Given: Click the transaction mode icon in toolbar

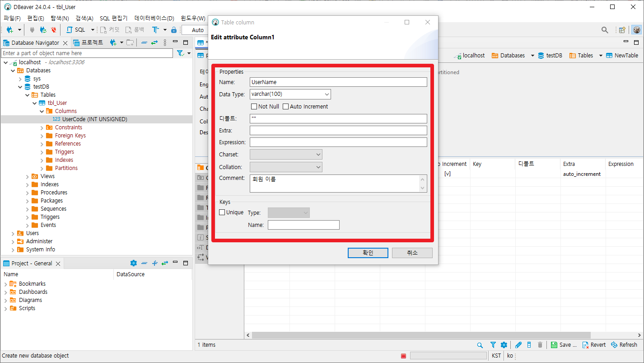Looking at the screenshot, I should click(155, 30).
